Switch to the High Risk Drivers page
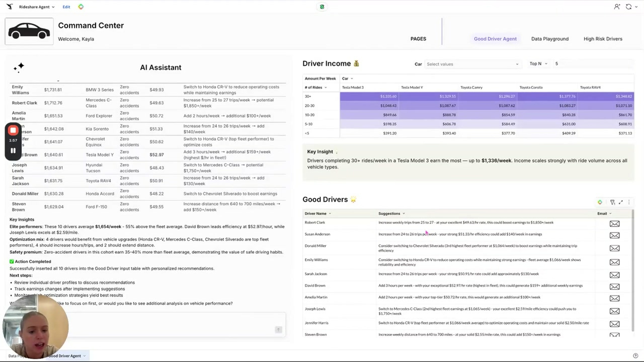Screen dimensions: 644x362 pyautogui.click(x=603, y=39)
